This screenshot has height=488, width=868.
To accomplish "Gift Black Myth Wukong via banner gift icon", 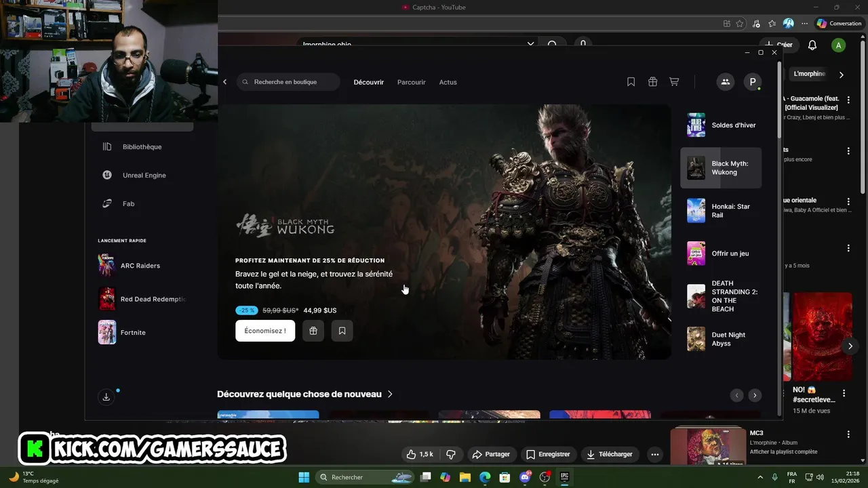I will (313, 331).
